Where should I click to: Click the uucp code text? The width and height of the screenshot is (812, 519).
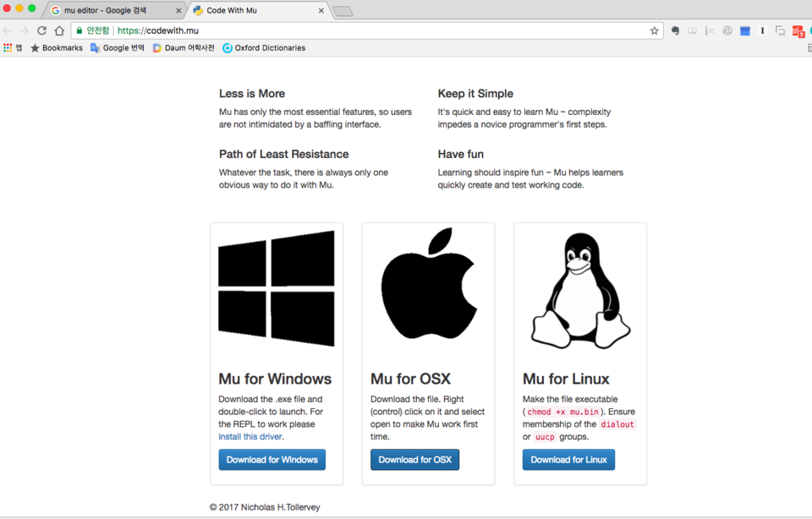point(545,437)
